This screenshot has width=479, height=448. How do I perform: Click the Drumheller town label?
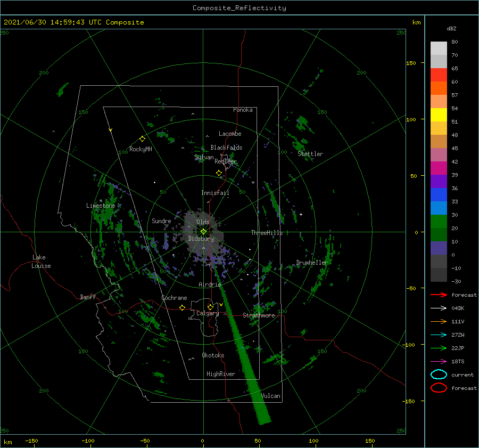tap(312, 263)
